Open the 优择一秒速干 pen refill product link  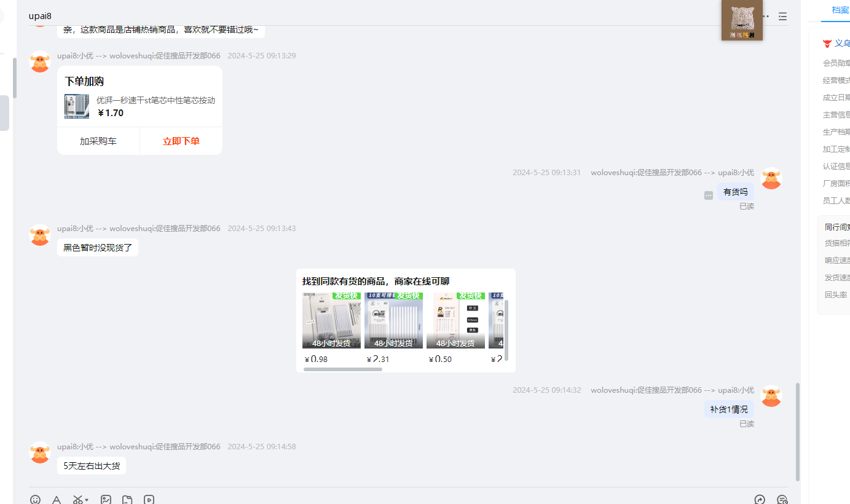(155, 101)
